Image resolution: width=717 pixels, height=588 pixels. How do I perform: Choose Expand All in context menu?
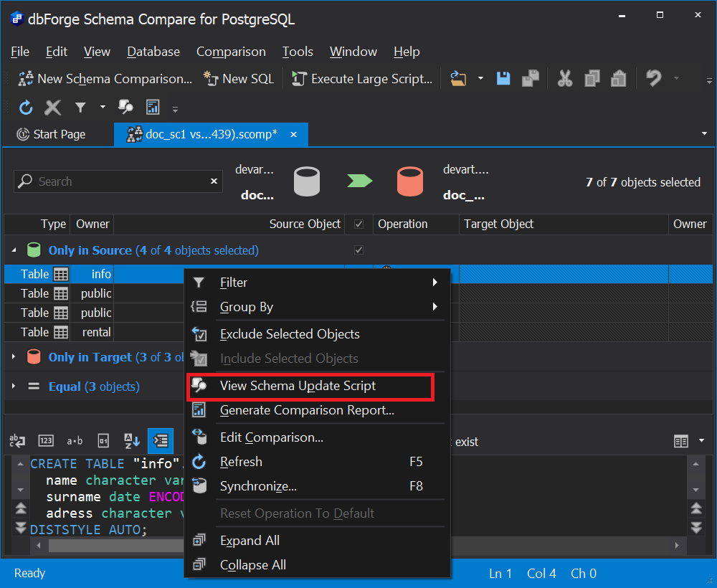(x=317, y=541)
